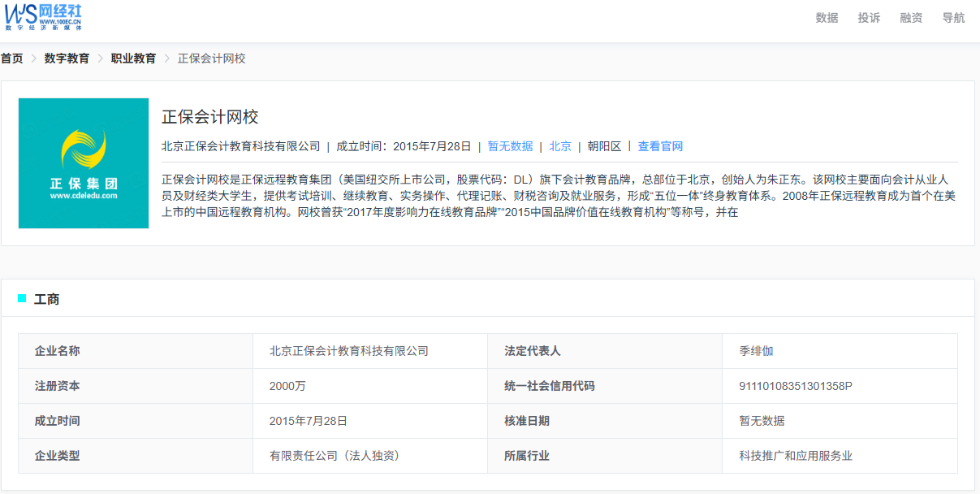Go to 首页 breadcrumb
This screenshot has height=494, width=980.
click(11, 58)
